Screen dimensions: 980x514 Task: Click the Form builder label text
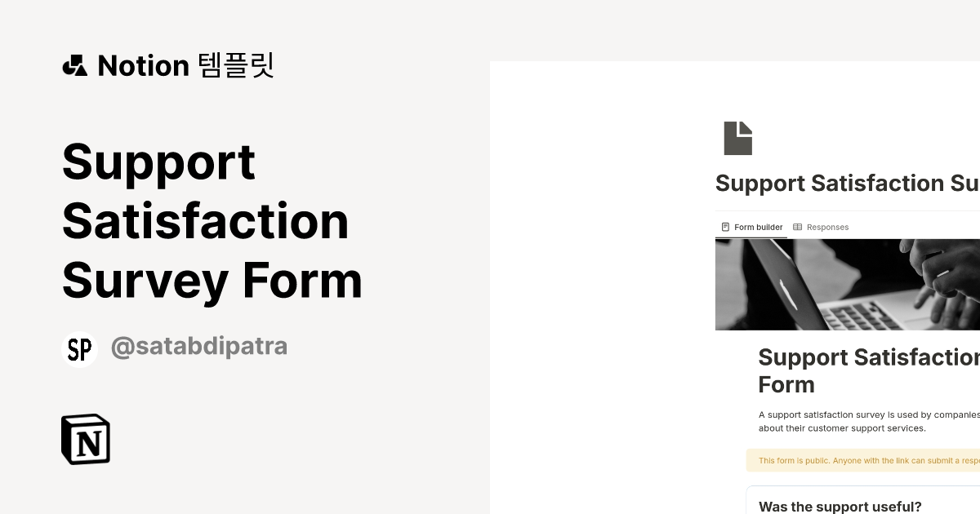(x=758, y=227)
